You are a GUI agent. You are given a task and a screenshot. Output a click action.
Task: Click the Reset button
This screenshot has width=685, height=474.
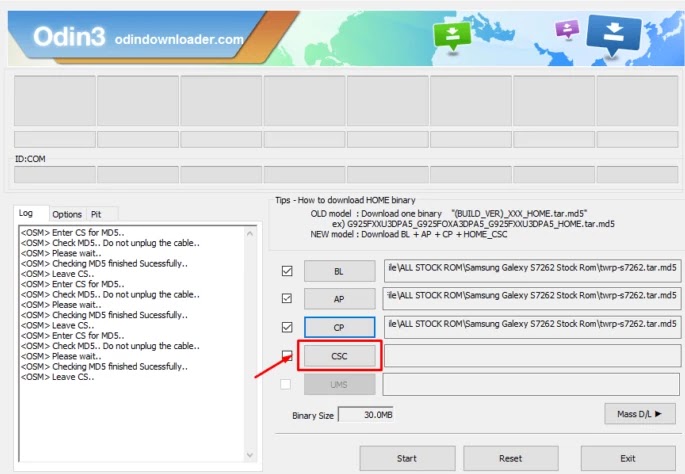tap(511, 458)
